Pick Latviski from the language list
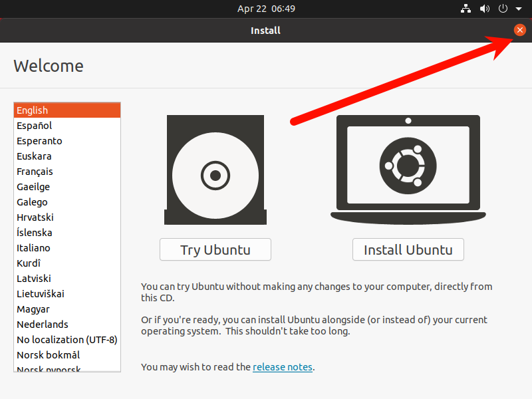The height and width of the screenshot is (399, 532). click(67, 278)
